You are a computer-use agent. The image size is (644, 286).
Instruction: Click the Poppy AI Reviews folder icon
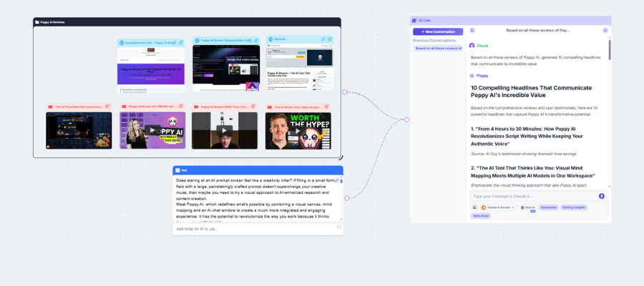point(37,22)
